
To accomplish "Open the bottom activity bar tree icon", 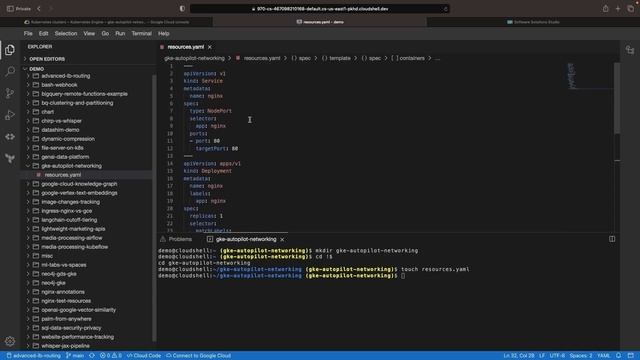I will point(10,158).
